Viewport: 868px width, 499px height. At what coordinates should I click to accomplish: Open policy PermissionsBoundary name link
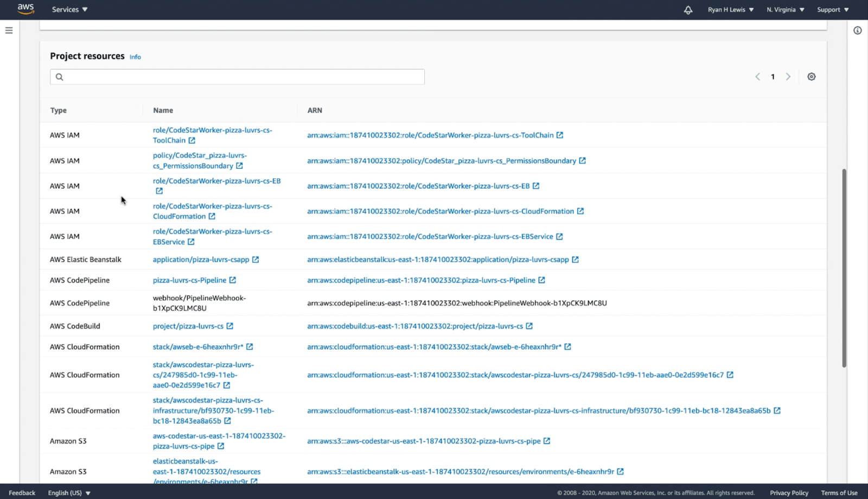coord(200,161)
